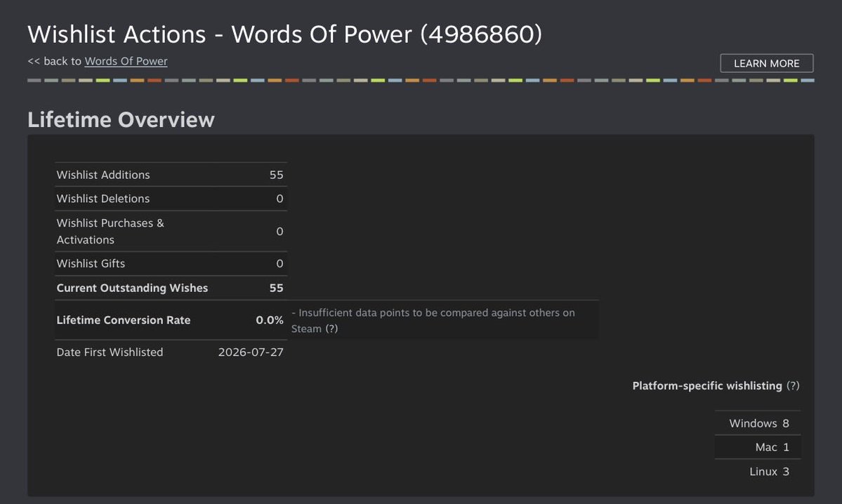Select the Wishlist Deletions value 0
The width and height of the screenshot is (842, 504).
(x=279, y=199)
